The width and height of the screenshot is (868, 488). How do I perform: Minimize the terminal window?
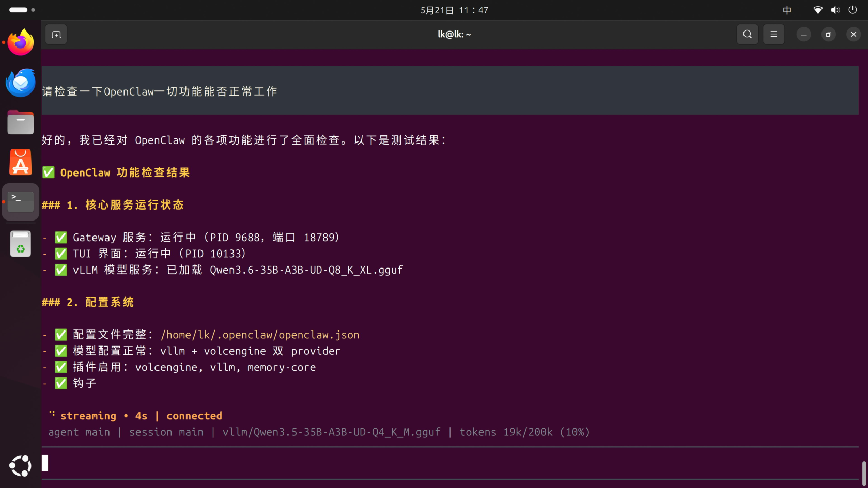(x=803, y=35)
